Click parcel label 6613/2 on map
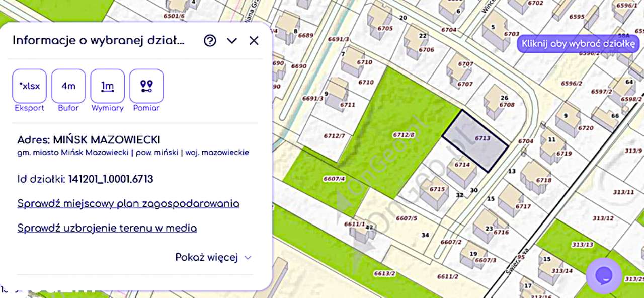This screenshot has height=298, width=644. [x=384, y=273]
